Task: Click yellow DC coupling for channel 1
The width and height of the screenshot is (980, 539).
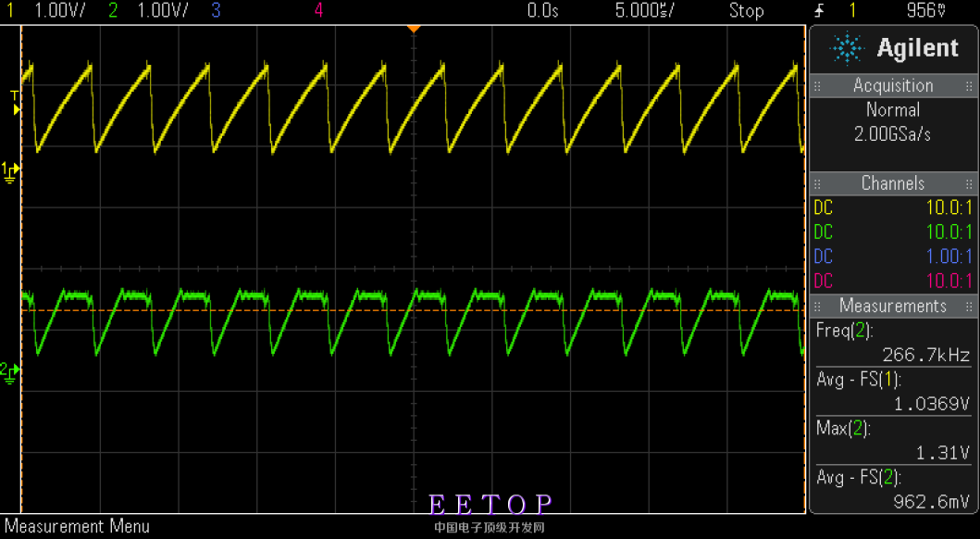Action: point(823,207)
